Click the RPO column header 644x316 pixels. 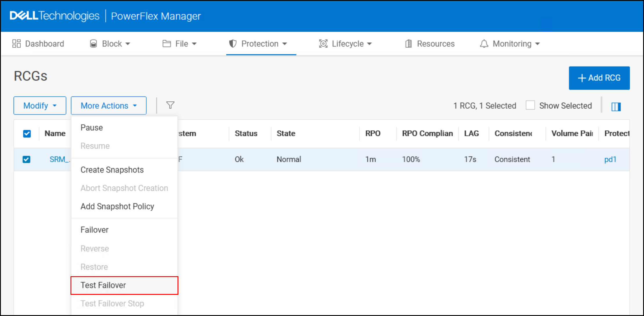click(373, 133)
